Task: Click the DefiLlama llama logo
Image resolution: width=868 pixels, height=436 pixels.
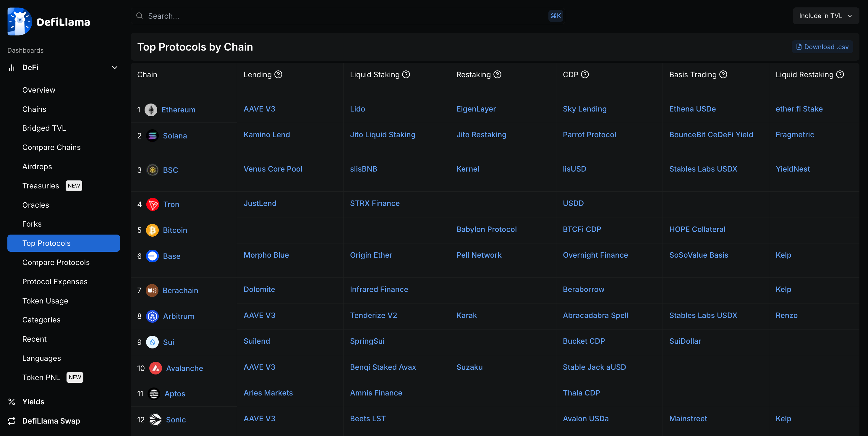Action: coord(20,21)
